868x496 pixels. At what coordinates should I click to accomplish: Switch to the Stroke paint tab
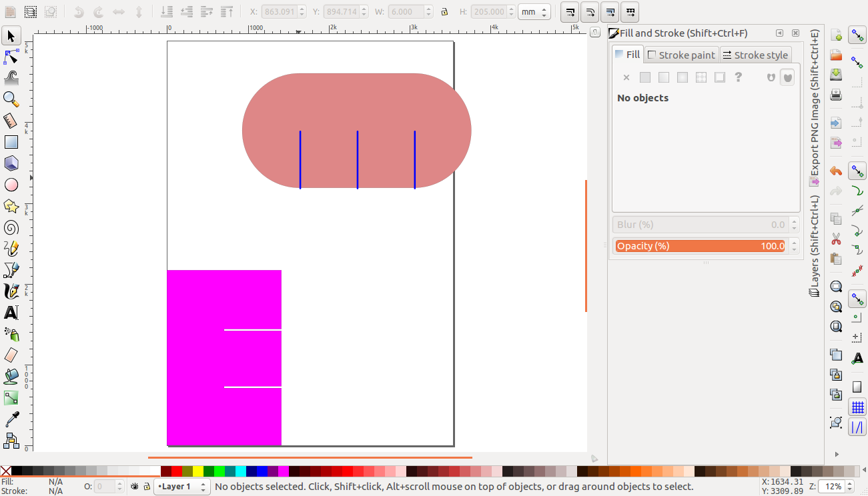(x=681, y=55)
